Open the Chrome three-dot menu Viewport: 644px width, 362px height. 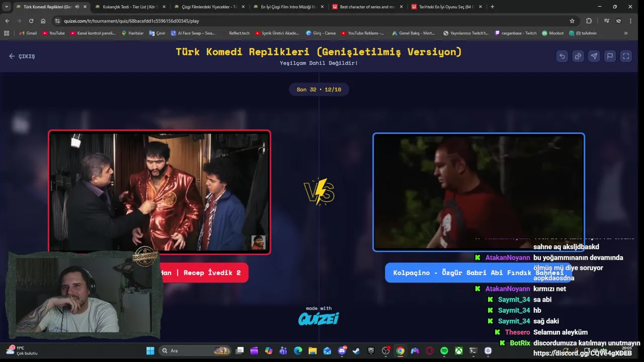coord(630,21)
